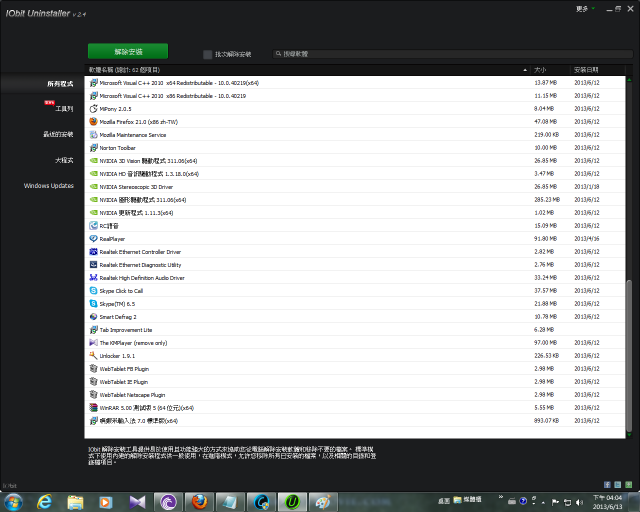This screenshot has width=640, height=512.
Task: Click the Realtek Ethernet Controller Driver icon
Action: (93, 252)
